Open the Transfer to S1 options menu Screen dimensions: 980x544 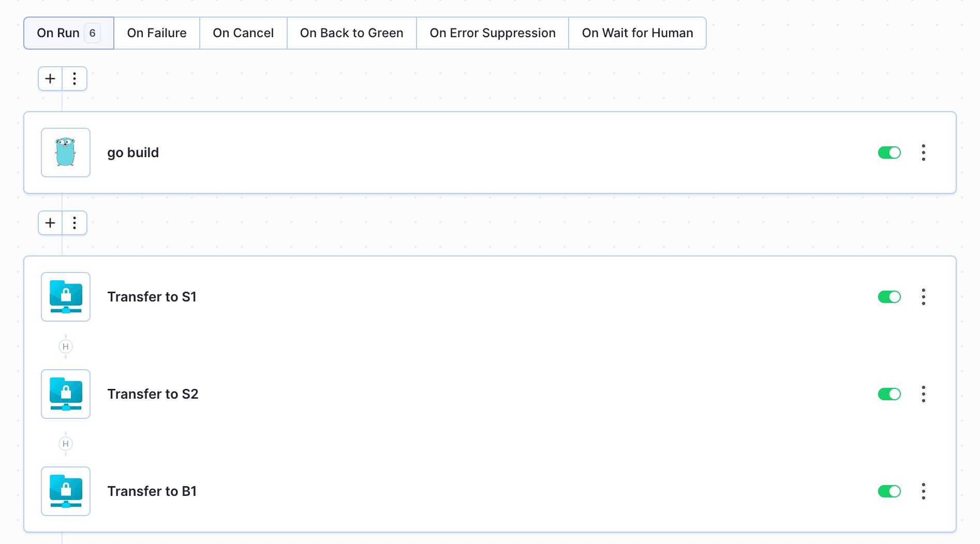click(x=924, y=297)
